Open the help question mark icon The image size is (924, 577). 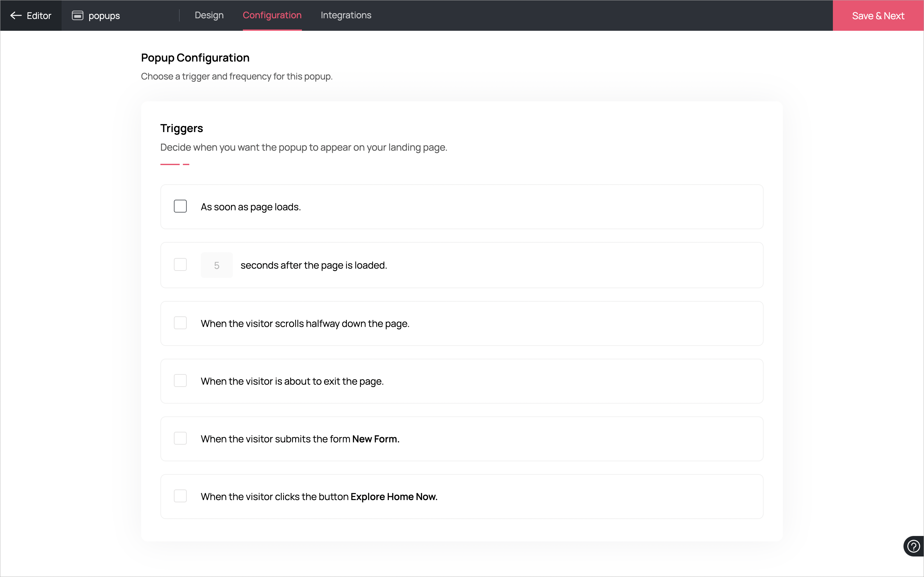(913, 546)
